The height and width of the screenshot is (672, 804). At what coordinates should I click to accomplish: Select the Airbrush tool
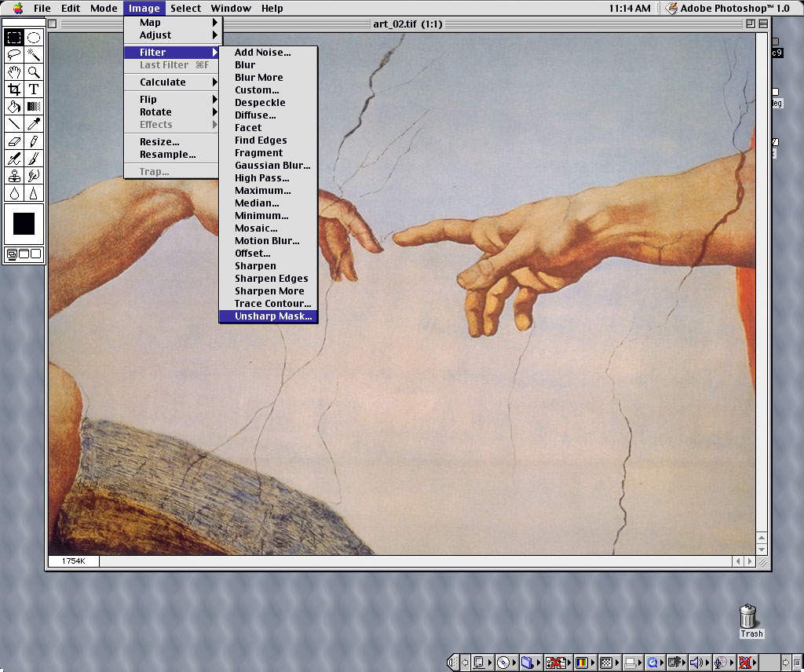14,159
